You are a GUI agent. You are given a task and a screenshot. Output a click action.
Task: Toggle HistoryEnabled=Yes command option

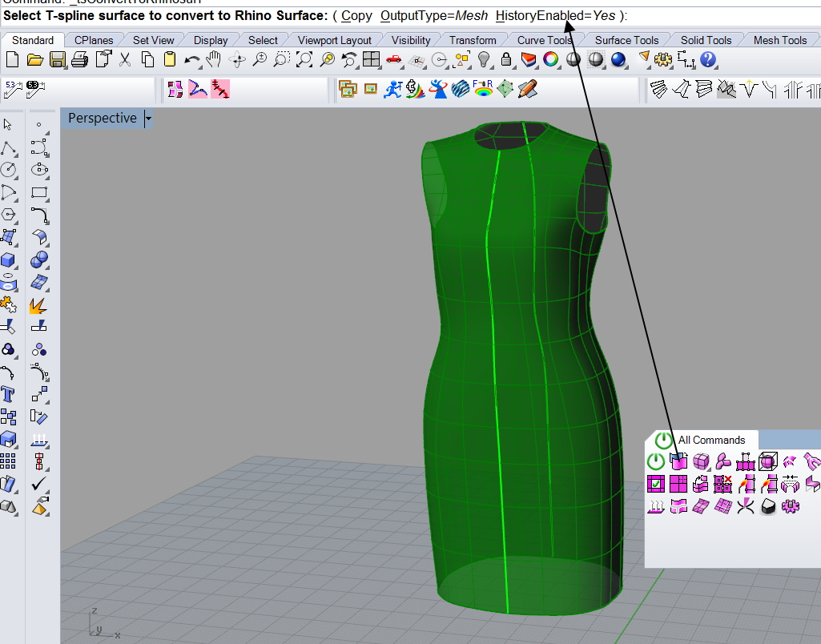(555, 16)
